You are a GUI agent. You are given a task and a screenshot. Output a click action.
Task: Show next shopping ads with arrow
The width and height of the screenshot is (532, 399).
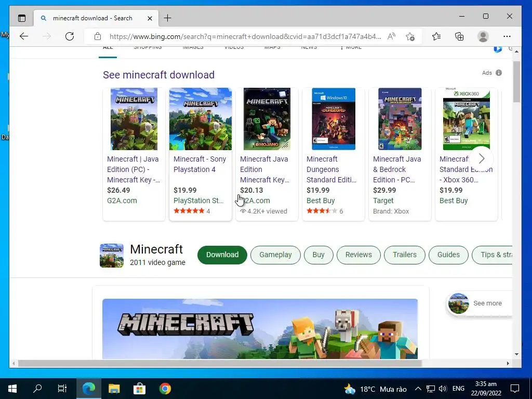coord(482,158)
